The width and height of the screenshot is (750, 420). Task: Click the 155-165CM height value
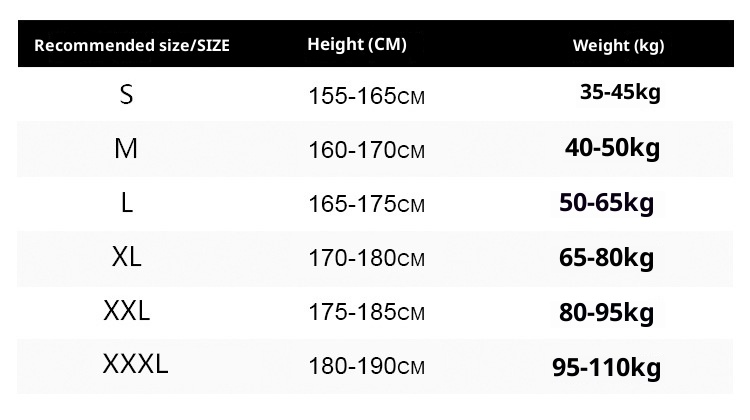click(367, 97)
